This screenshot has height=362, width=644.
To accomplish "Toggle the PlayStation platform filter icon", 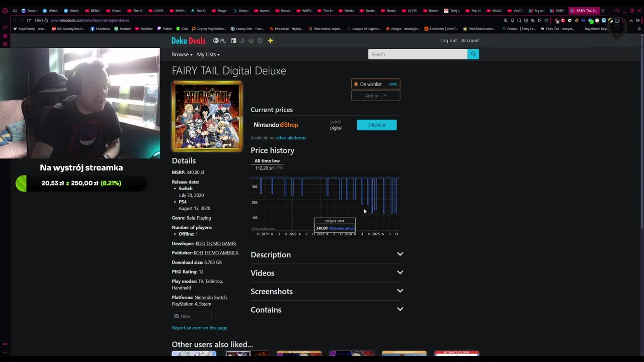I will click(x=242, y=41).
